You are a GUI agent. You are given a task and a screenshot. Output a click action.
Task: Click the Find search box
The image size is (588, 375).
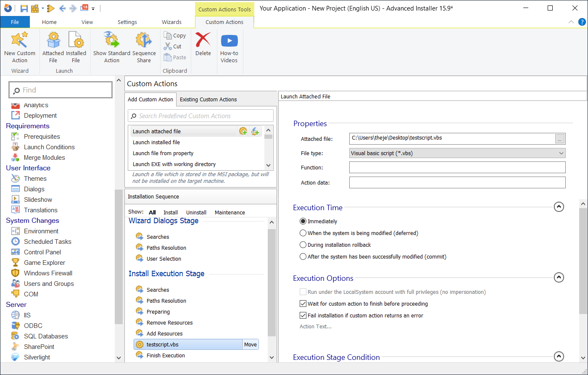click(x=61, y=90)
